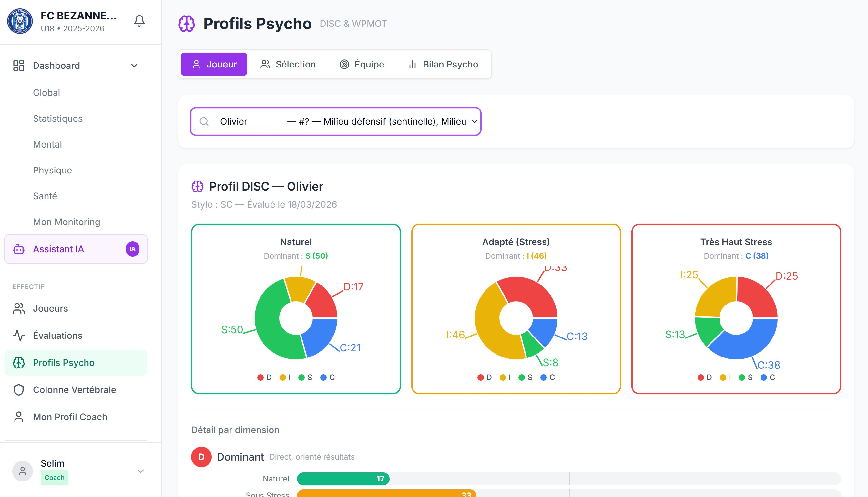This screenshot has width=868, height=497.
Task: Click 'Style : SC — Évalué le 18/03/2026' text
Action: tap(264, 204)
